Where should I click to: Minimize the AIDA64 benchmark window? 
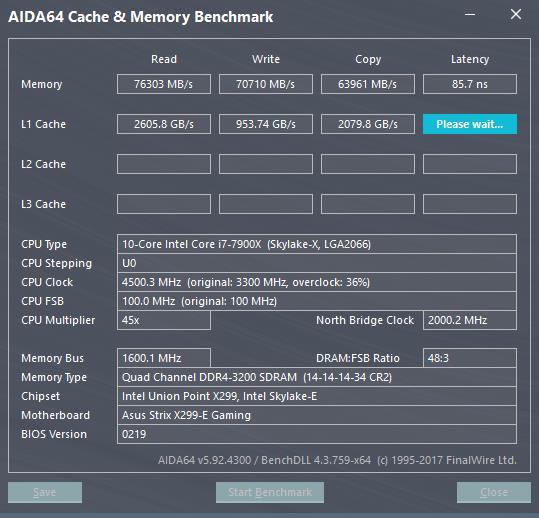470,14
